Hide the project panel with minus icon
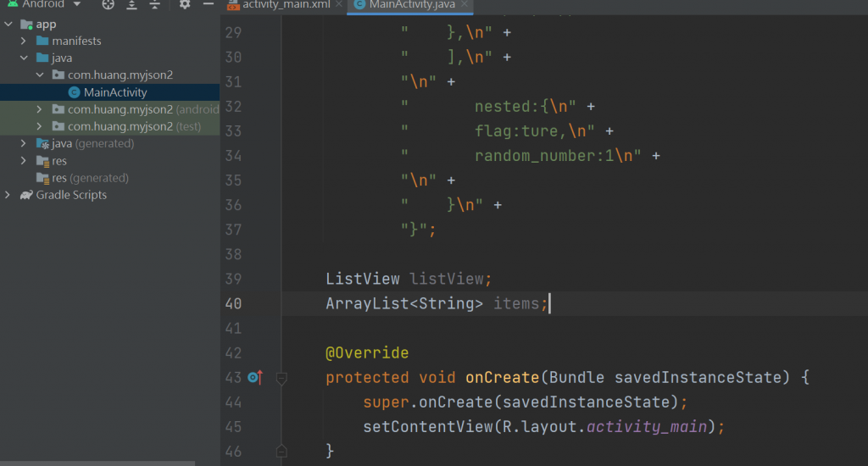Screen dimensions: 868x466 pos(209,4)
